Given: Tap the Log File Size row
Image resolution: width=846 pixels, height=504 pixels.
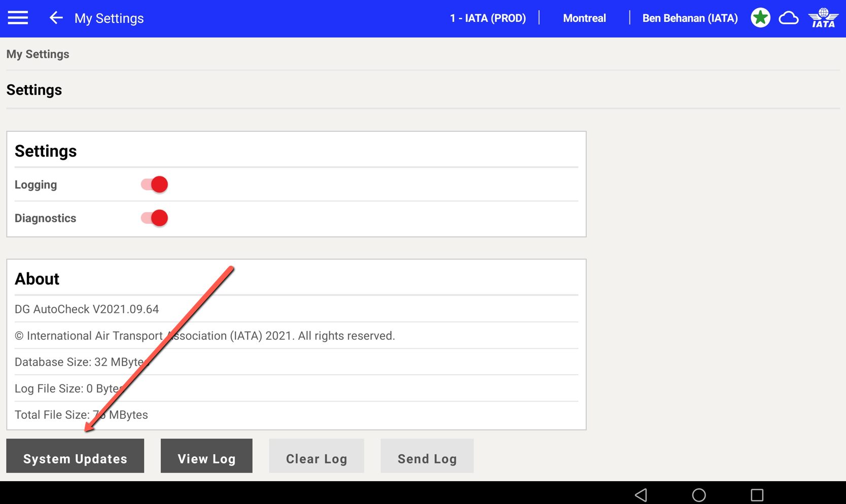Looking at the screenshot, I should (296, 388).
